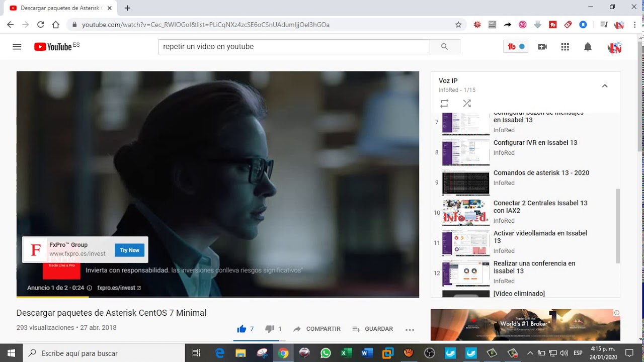The image size is (644, 362).
Task: Play Comandos de asterisk 13 - 2020
Action: pos(541,173)
